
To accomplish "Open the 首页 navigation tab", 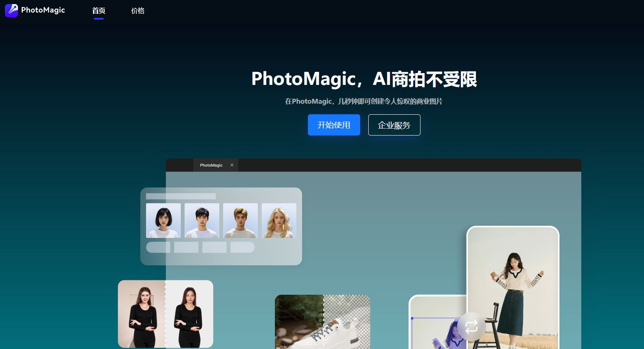I will tap(99, 11).
